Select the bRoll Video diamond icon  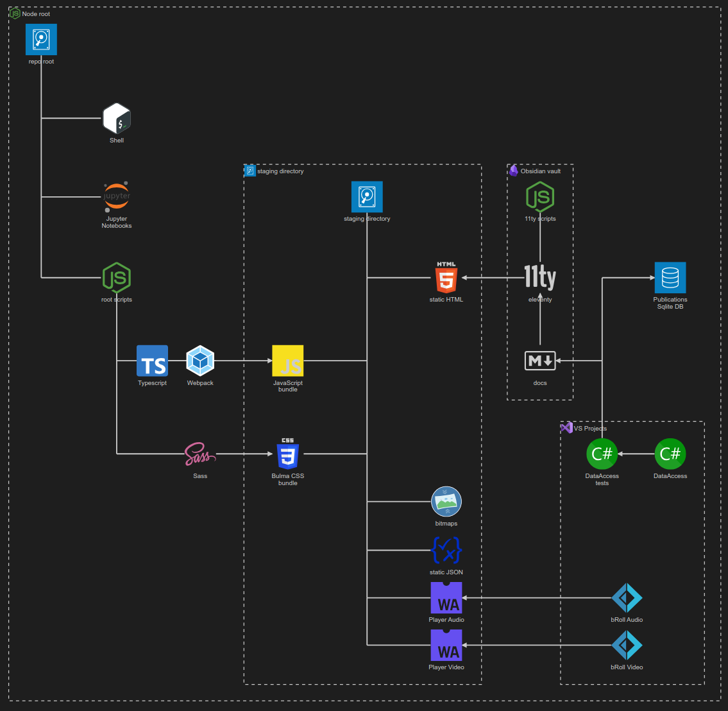click(x=627, y=646)
